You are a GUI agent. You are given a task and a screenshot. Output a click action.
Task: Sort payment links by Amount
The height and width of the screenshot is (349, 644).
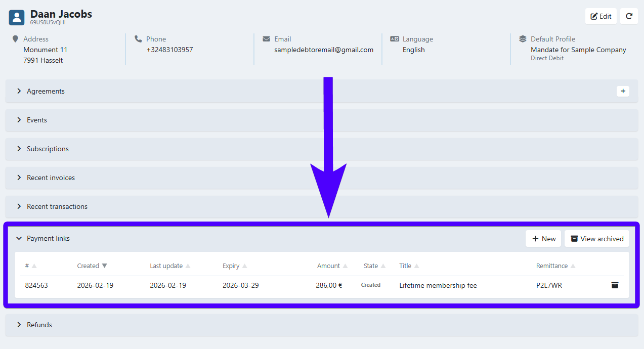point(332,266)
